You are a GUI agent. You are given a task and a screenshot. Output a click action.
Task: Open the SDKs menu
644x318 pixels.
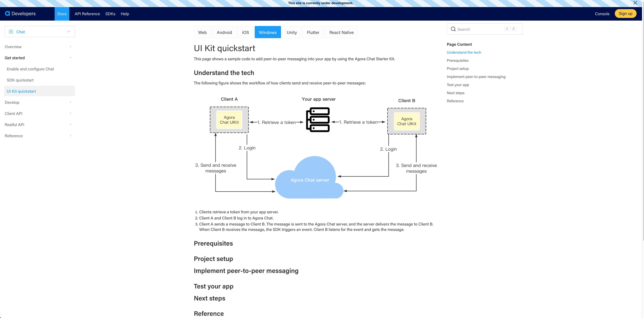coord(110,14)
